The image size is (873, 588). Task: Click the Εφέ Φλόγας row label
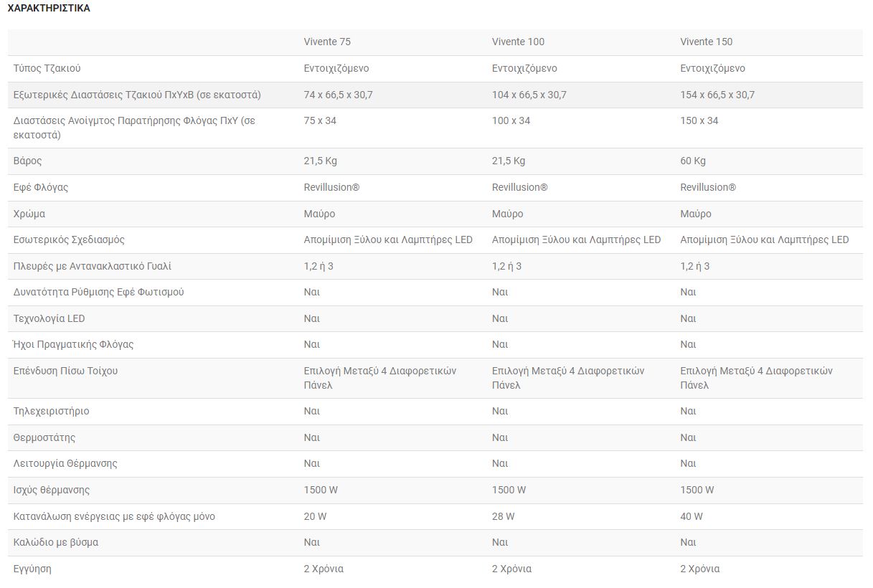(x=41, y=187)
